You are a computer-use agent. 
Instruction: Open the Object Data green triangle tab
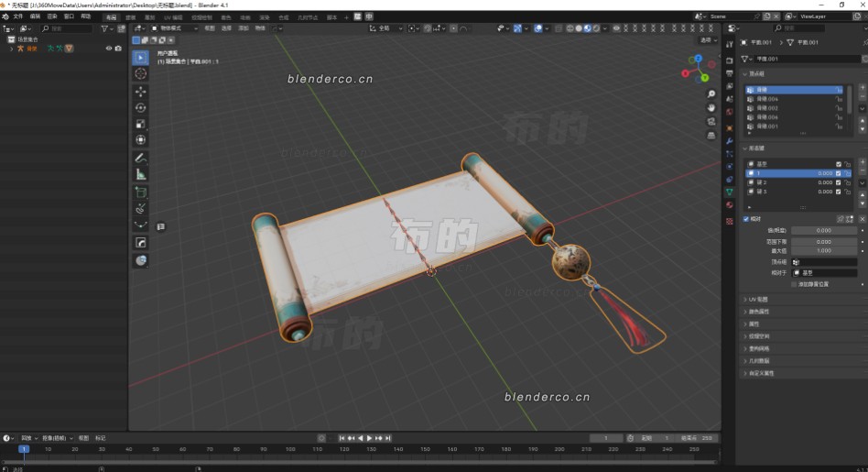tap(730, 192)
